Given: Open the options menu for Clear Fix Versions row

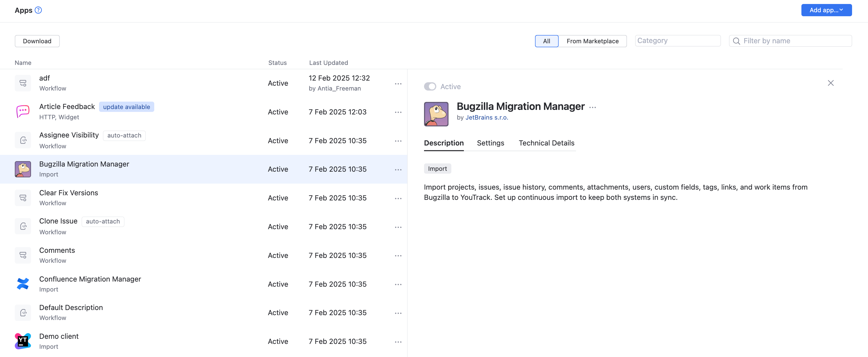Looking at the screenshot, I should coord(398,198).
